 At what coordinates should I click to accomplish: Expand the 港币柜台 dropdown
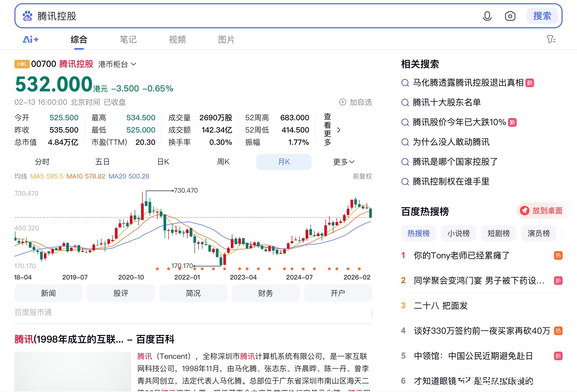(x=117, y=64)
